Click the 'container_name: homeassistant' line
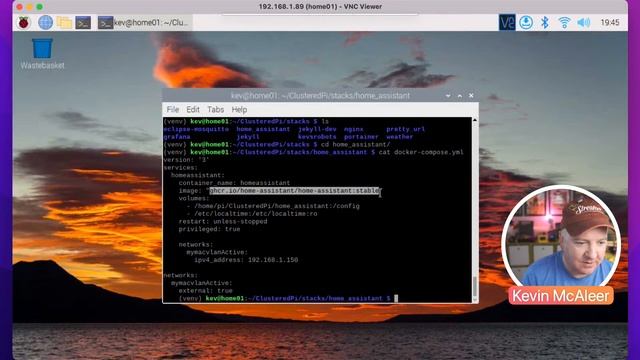 (x=234, y=183)
